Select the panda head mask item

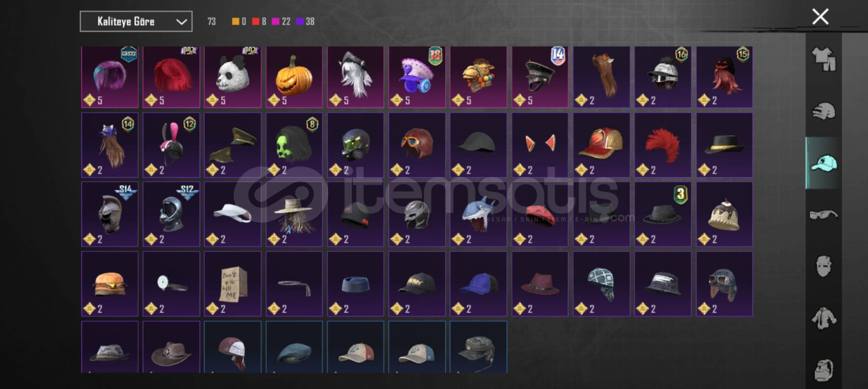click(x=232, y=77)
